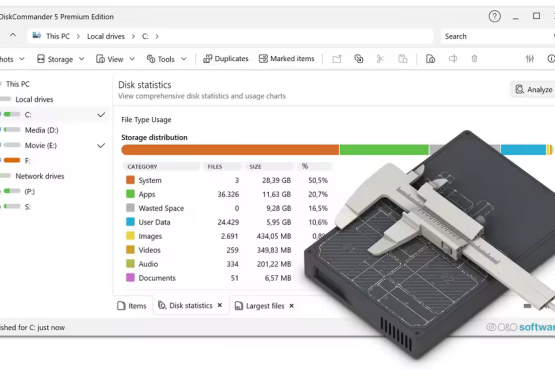Toggle the checkmark next to Movie (E:)
This screenshot has width=555, height=370.
click(x=101, y=146)
